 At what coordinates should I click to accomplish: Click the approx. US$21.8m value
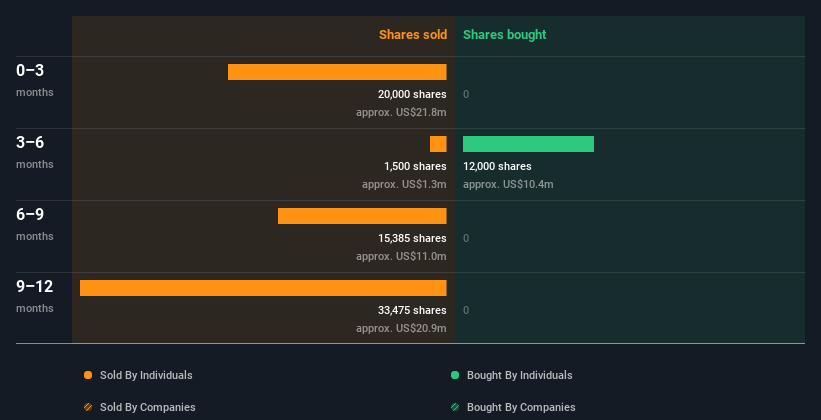tap(401, 112)
